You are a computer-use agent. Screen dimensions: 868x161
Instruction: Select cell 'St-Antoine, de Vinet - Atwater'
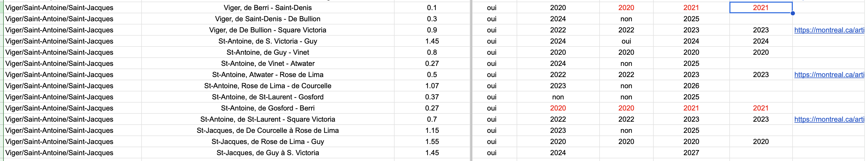coord(268,63)
